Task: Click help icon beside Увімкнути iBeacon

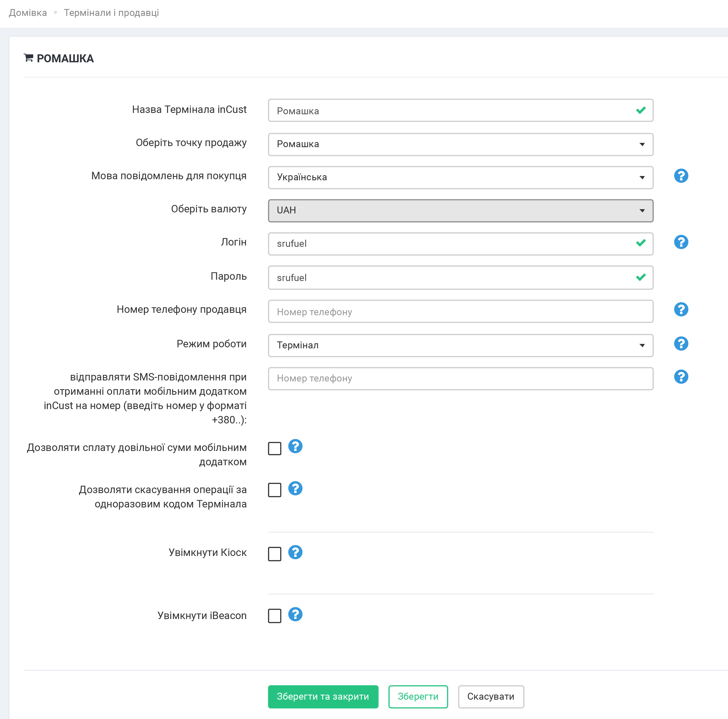Action: [295, 614]
